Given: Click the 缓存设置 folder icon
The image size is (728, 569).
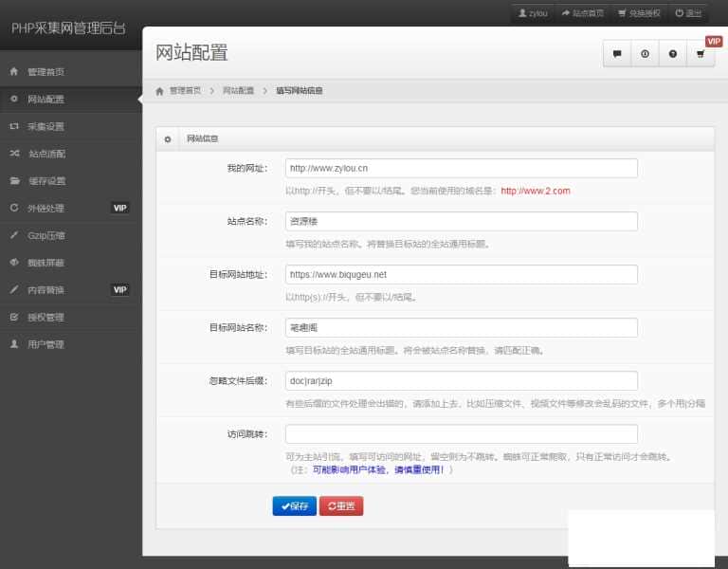Looking at the screenshot, I should (15, 181).
